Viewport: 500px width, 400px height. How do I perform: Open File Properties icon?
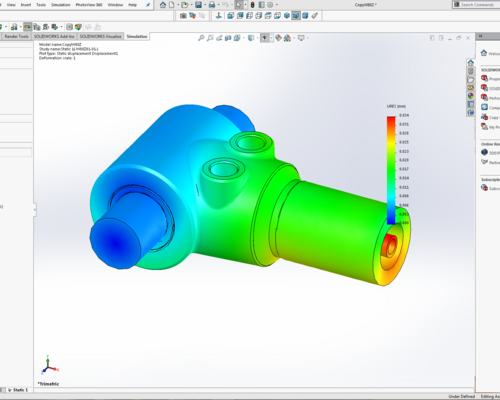click(262, 5)
